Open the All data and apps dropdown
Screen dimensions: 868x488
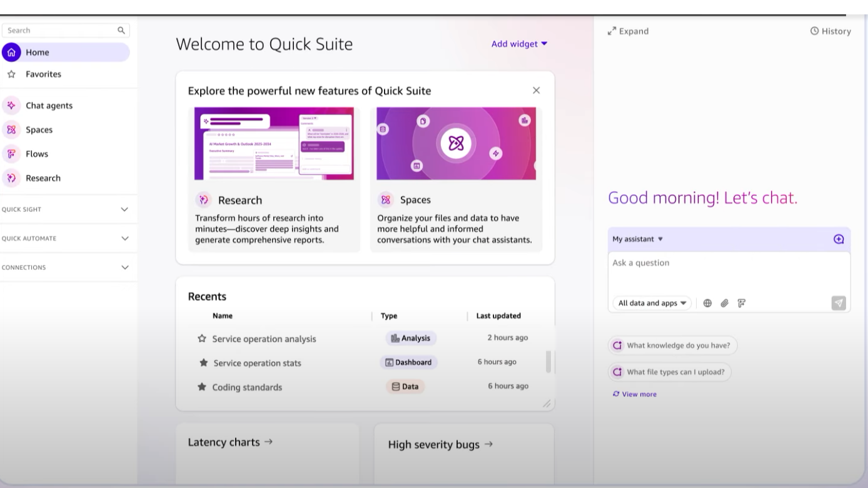tap(652, 303)
